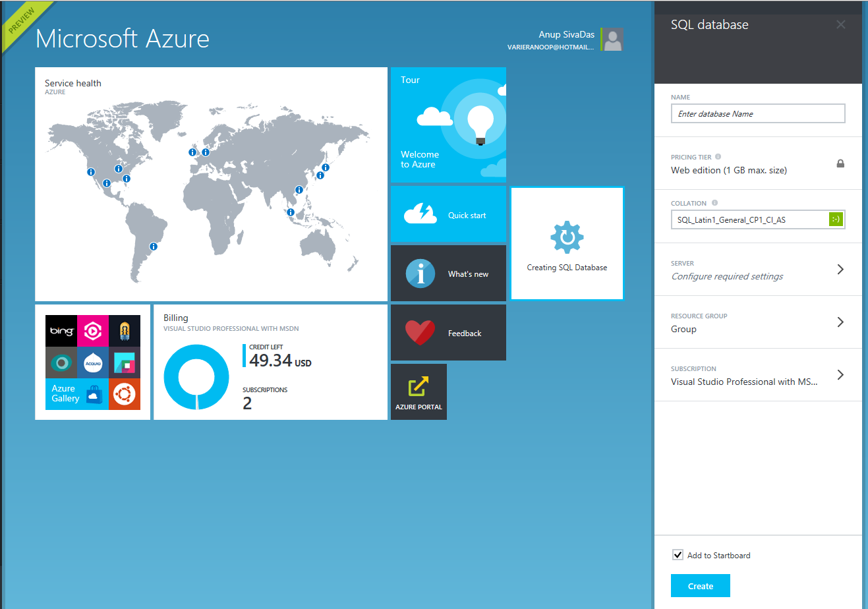The height and width of the screenshot is (609, 868).
Task: Click the Feedback heart icon
Action: point(420,333)
